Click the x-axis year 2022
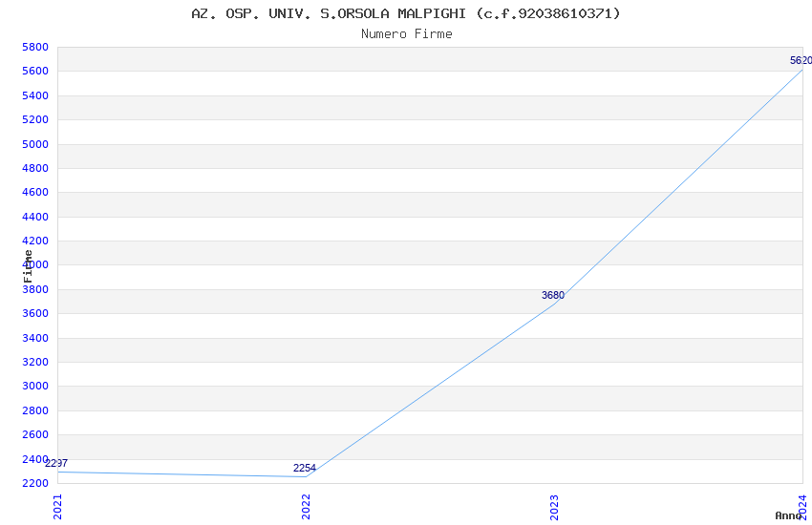This screenshot has width=812, height=525. click(x=306, y=507)
